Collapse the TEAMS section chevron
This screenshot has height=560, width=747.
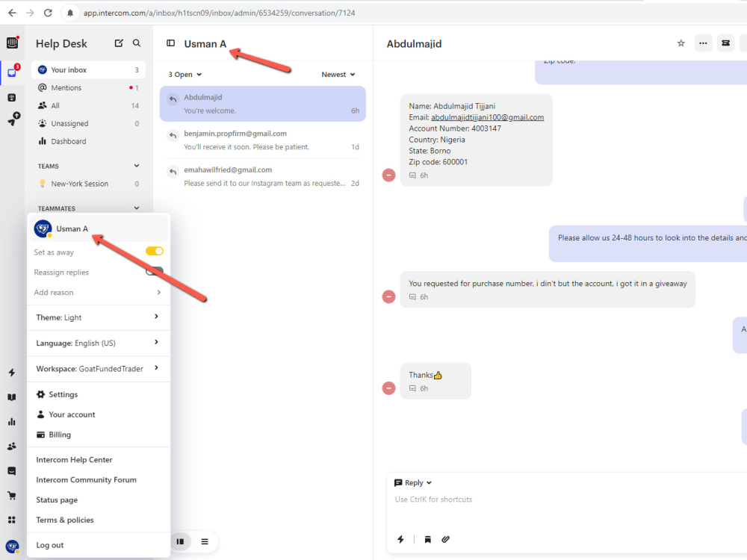click(x=137, y=166)
